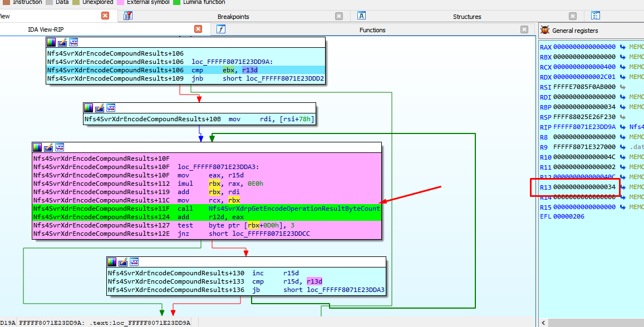The height and width of the screenshot is (327, 644).
Task: Click the imul rbx, rax, 0E0h line
Action: pos(207,184)
